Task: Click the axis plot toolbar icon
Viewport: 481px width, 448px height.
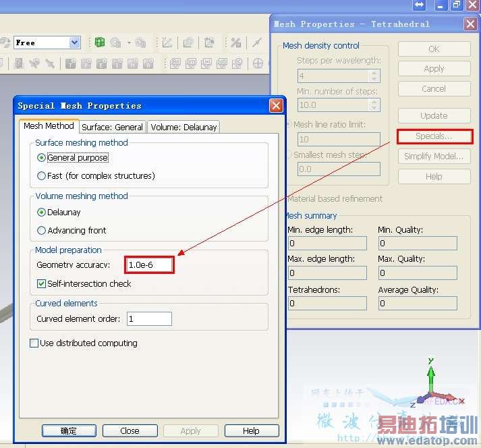Action: pos(167,43)
